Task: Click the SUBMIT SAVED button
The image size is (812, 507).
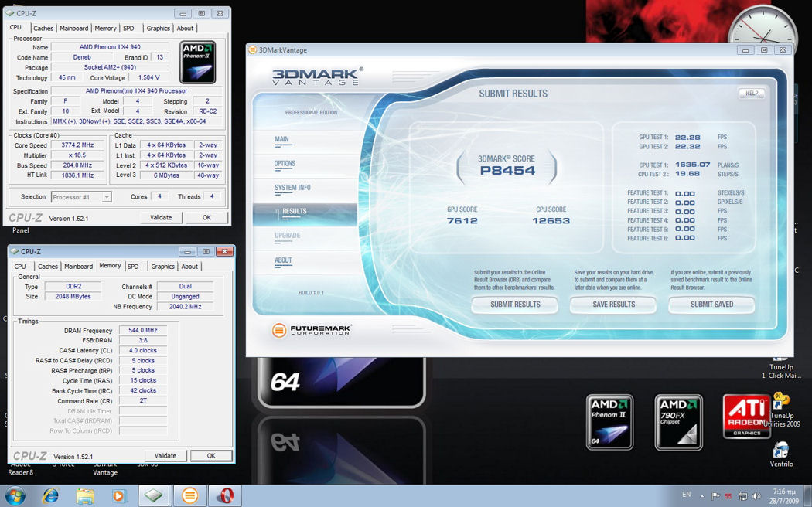Action: 711,305
